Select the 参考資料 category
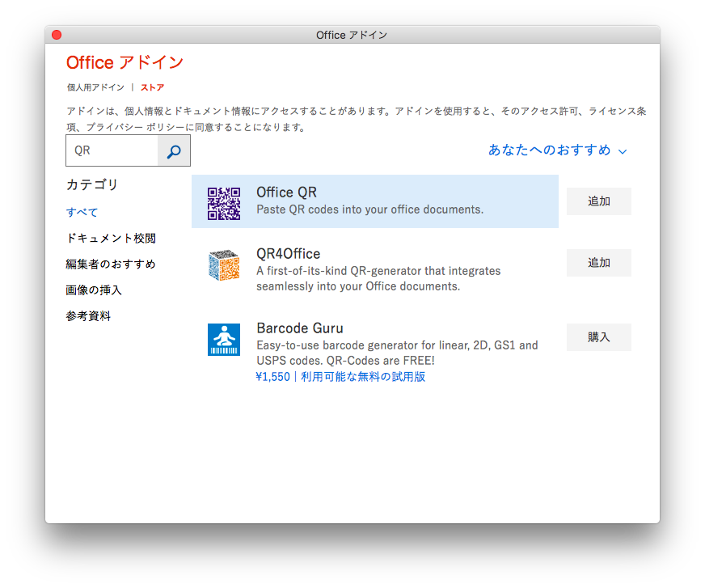This screenshot has width=705, height=588. pos(88,316)
